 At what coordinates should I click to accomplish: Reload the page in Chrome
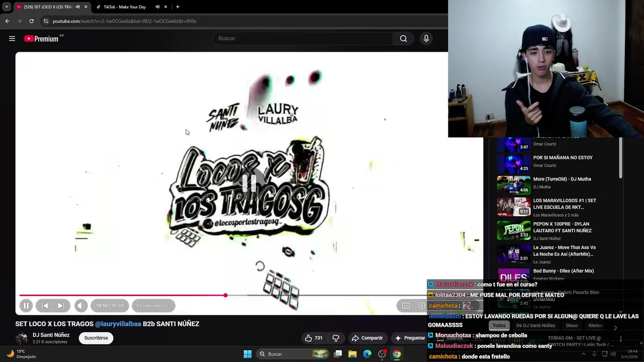pos(31,21)
